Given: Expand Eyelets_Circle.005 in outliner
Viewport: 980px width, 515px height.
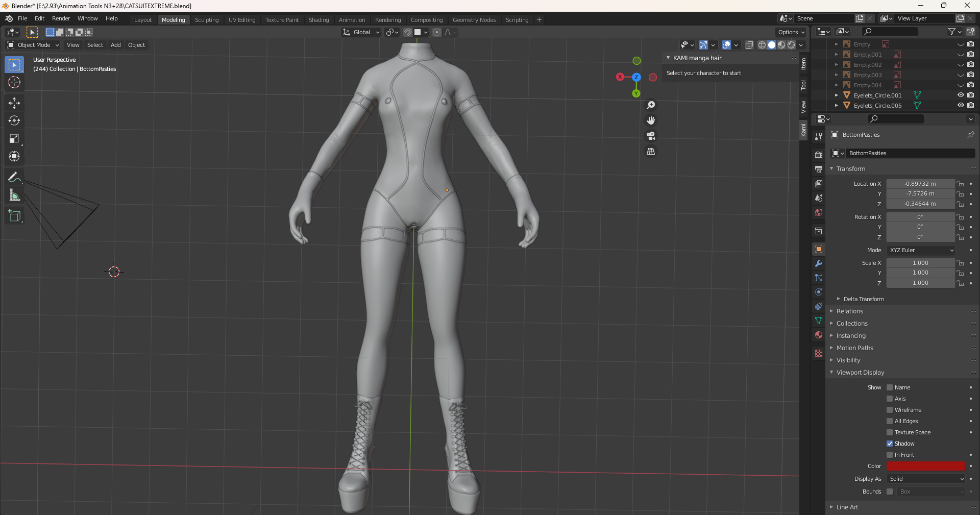Looking at the screenshot, I should [836, 106].
